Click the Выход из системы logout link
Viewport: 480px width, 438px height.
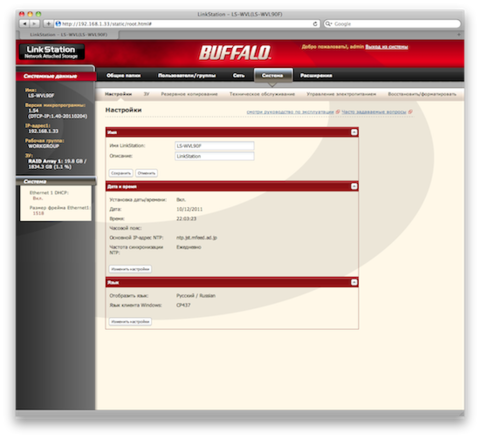387,47
